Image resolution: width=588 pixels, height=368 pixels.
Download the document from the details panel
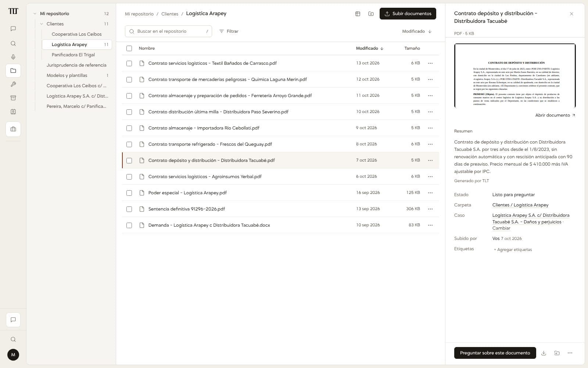[x=544, y=353]
